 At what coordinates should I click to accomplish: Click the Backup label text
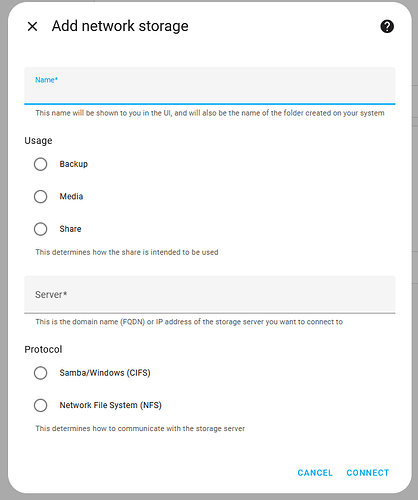coord(74,164)
